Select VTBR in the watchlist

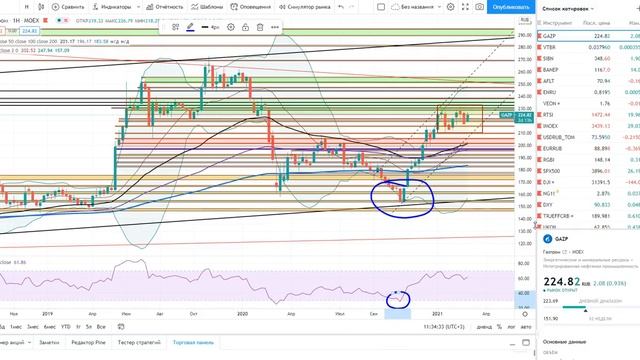(x=588, y=47)
